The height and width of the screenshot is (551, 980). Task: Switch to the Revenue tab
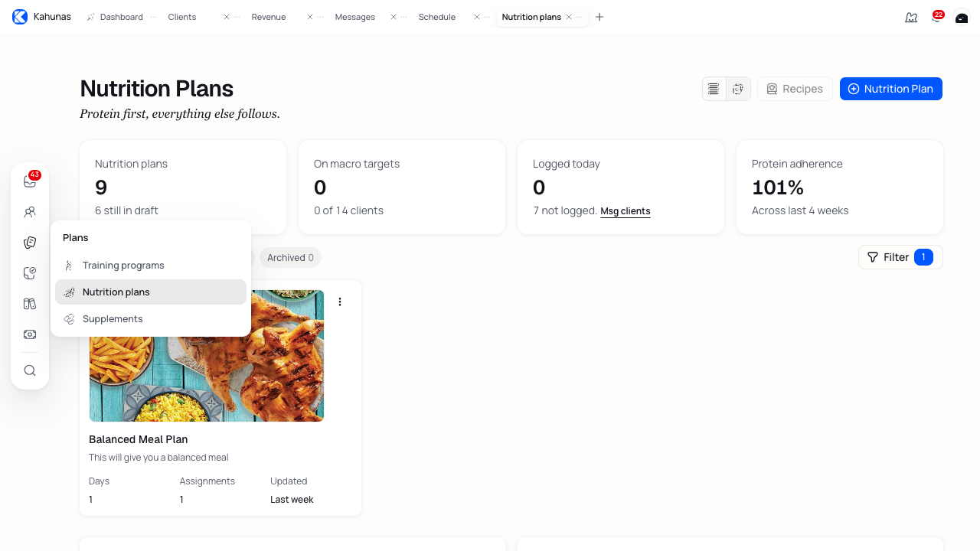269,17
